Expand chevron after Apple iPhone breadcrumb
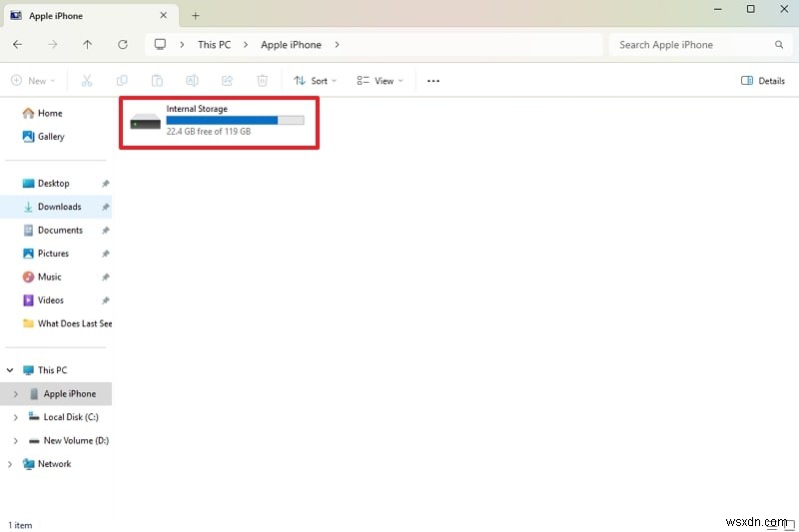 [337, 45]
